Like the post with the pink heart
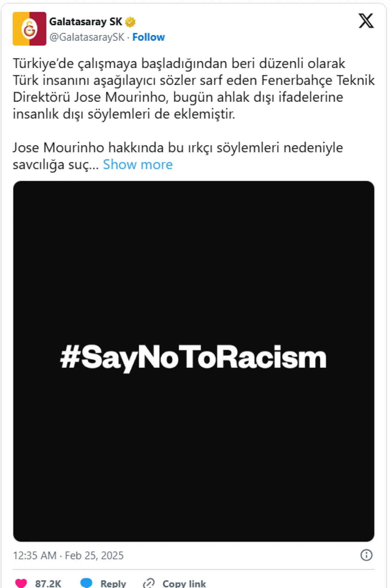Image resolution: width=389 pixels, height=588 pixels. 21,583
